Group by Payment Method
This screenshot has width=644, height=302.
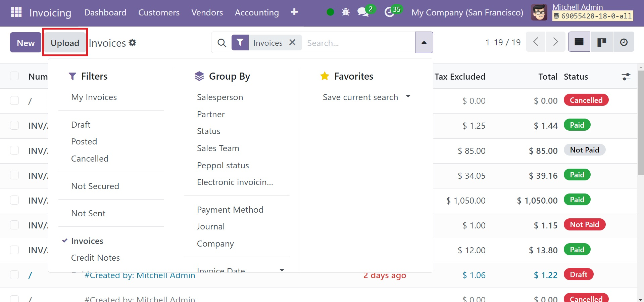pyautogui.click(x=230, y=210)
